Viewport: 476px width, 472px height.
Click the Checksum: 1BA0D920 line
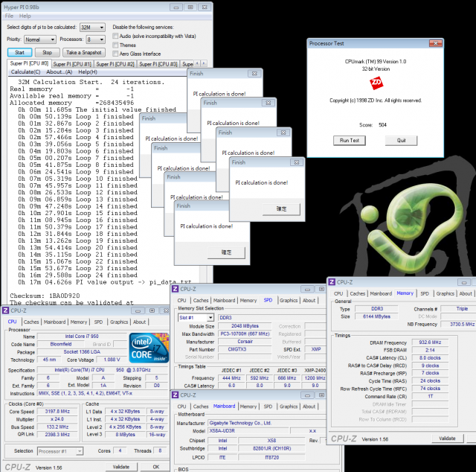pos(45,296)
